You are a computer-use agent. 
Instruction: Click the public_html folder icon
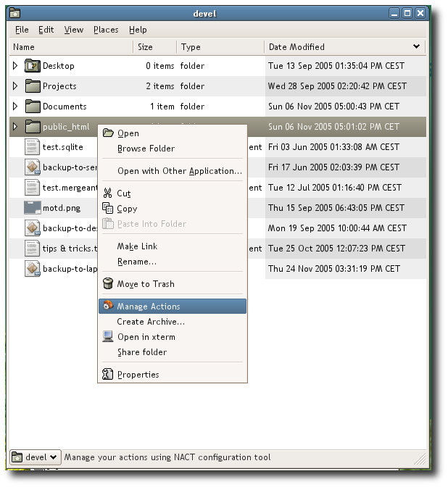point(33,126)
